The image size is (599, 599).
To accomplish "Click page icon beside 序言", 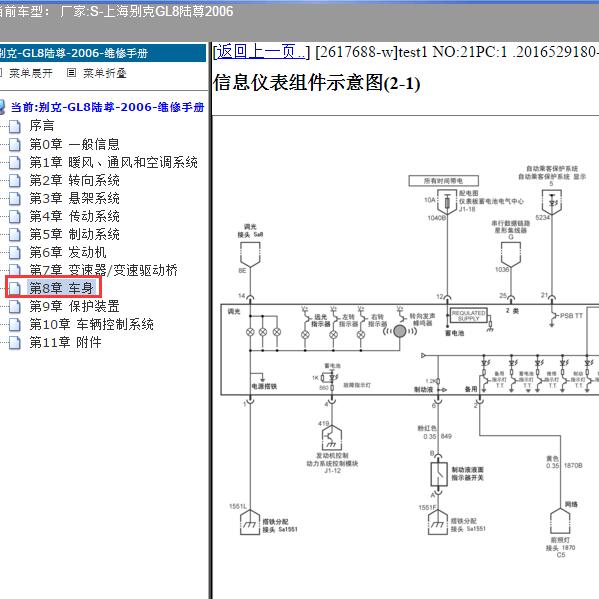I will (15, 126).
